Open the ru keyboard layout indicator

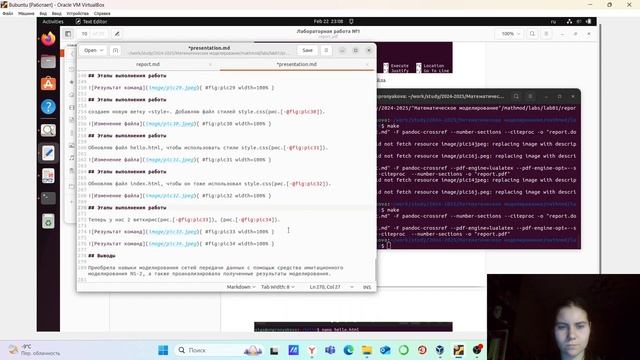[x=553, y=21]
